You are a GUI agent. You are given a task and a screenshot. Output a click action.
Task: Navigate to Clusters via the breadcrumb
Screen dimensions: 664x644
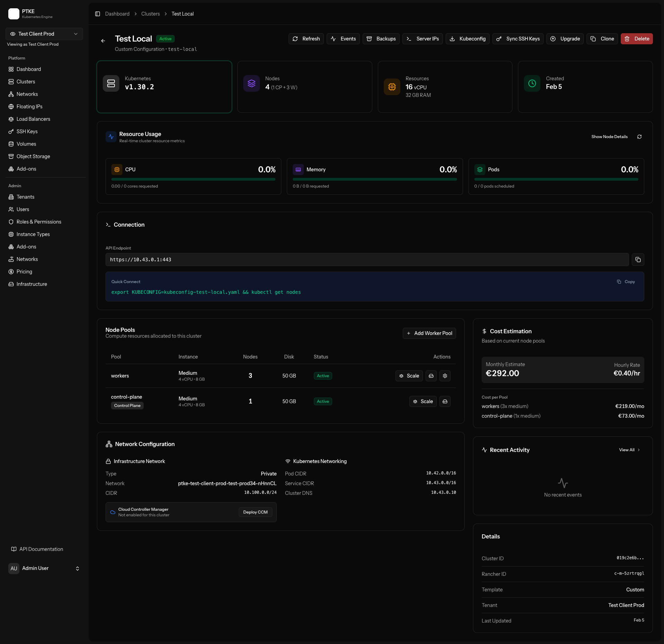pyautogui.click(x=150, y=14)
